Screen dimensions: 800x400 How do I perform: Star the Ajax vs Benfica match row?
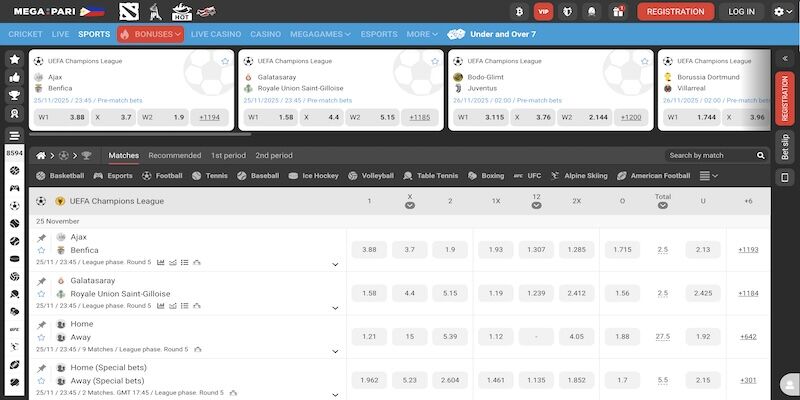click(41, 251)
